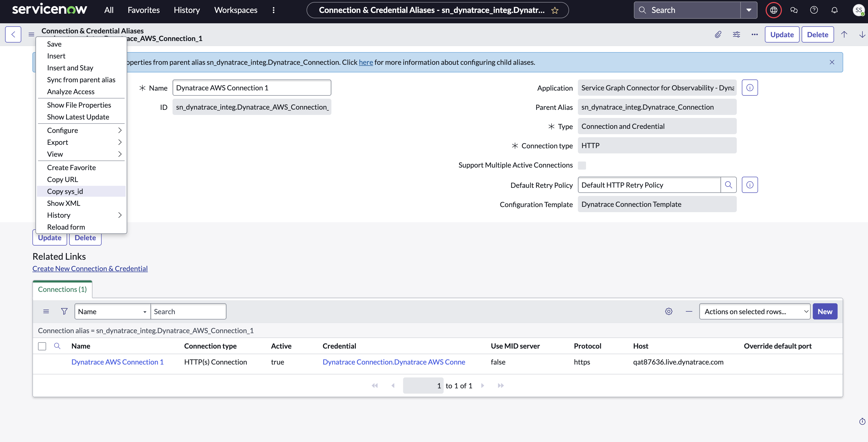Screen dimensions: 868x442
Task: Go to the previous page of Connections list
Action: coord(393,386)
